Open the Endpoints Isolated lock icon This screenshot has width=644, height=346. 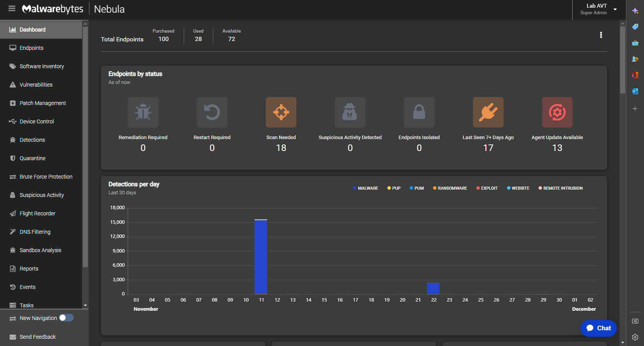point(419,112)
